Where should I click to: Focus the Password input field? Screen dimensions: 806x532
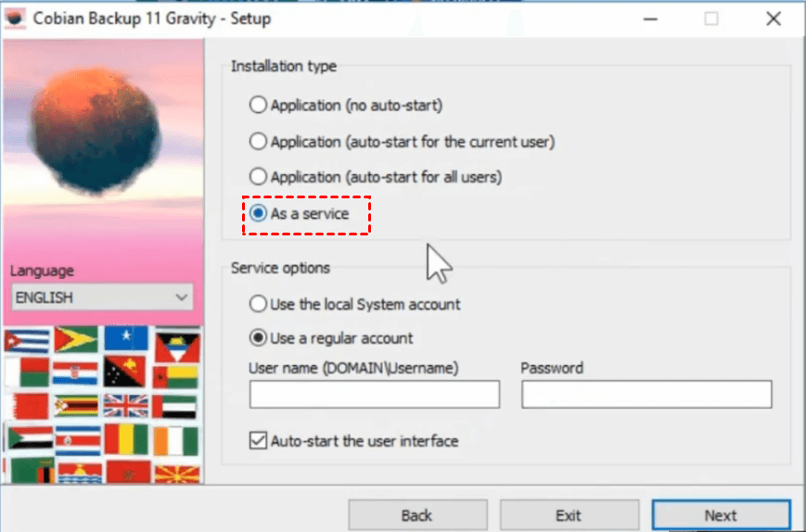pyautogui.click(x=646, y=395)
